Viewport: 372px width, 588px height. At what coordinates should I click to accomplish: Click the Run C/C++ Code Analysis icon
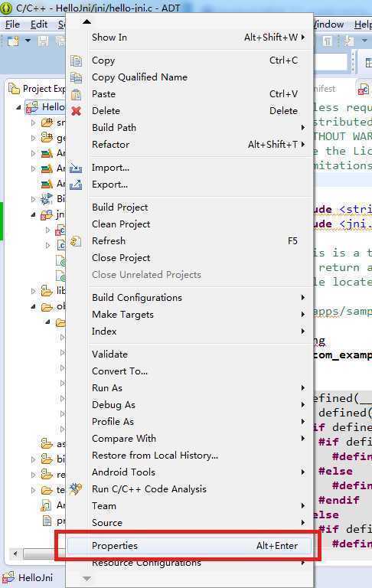pyautogui.click(x=76, y=489)
